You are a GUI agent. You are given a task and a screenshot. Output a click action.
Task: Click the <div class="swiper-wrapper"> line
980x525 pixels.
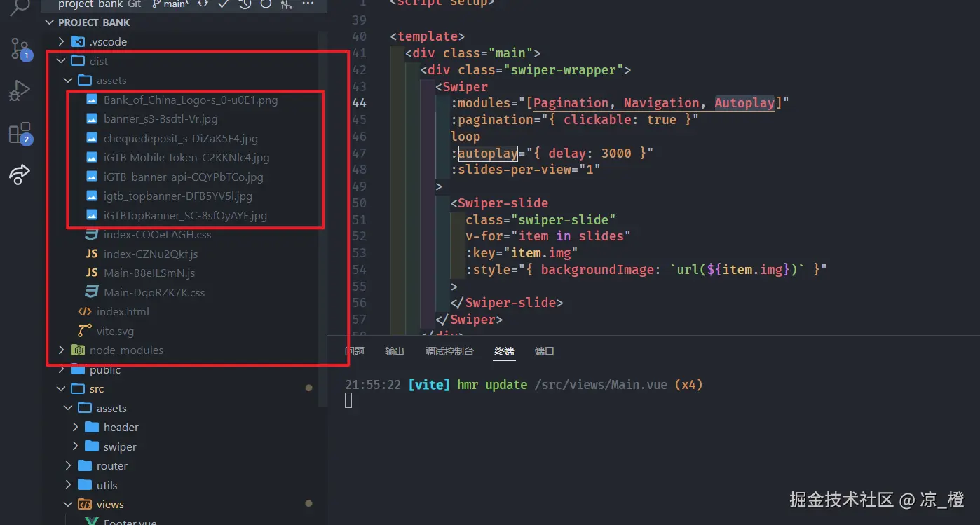point(526,70)
